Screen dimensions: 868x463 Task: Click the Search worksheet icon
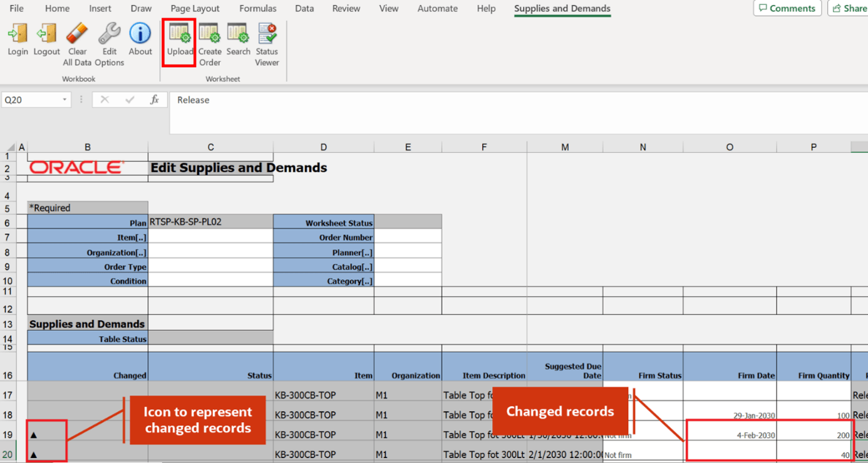[x=238, y=39]
